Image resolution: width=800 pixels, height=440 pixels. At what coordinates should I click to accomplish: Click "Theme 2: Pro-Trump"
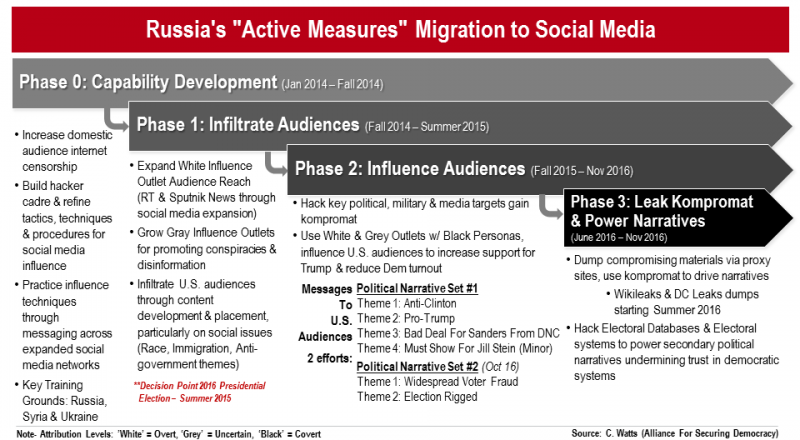[x=406, y=318]
